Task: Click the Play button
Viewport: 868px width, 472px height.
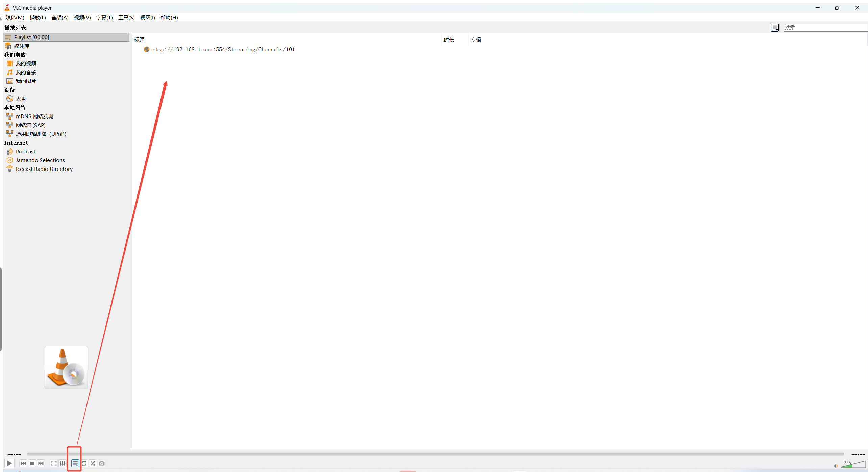Action: (9, 463)
